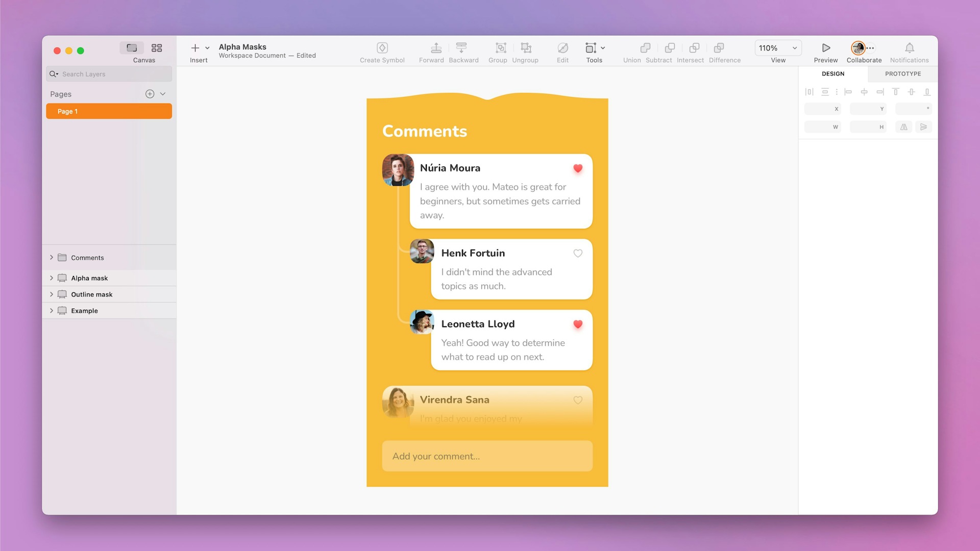
Task: Switch to the PROTOTYPE tab
Action: [x=902, y=73]
